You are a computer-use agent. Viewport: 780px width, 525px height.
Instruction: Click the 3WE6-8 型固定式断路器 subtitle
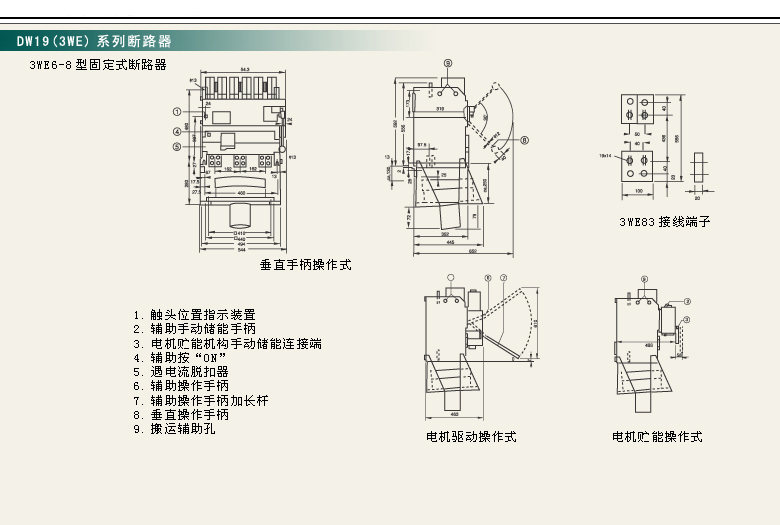(98, 65)
